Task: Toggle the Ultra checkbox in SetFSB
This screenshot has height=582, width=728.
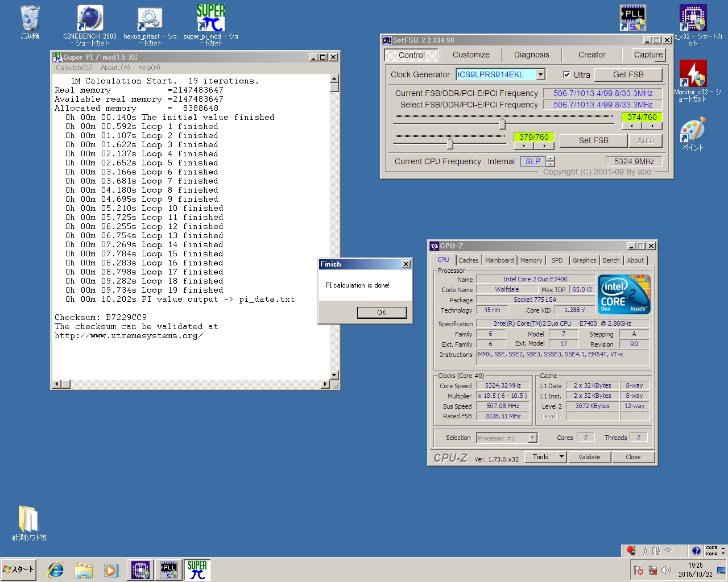Action: pos(566,74)
